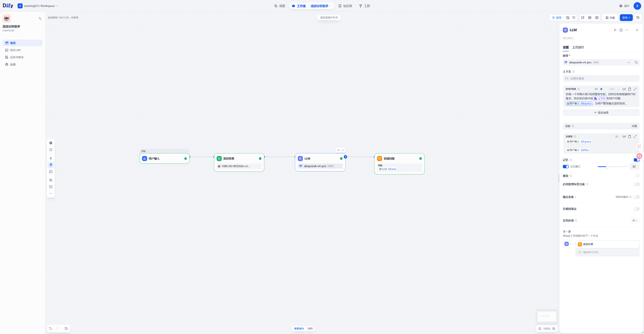This screenshot has height=334, width=644.
Task: Click 添加并行节点 in next step
Action: 607,252
